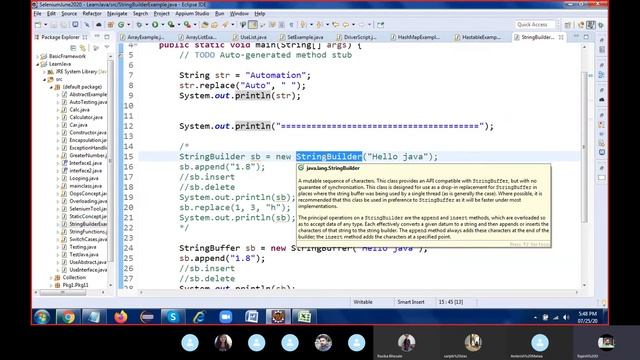Collapse the LearnJava project node
The width and height of the screenshot is (640, 360).
(38, 64)
